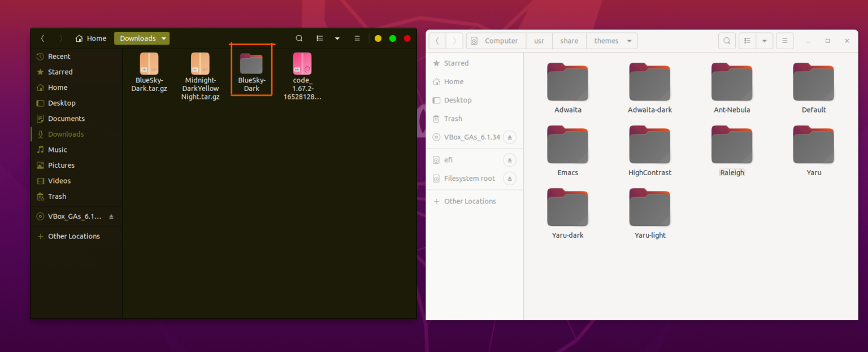The width and height of the screenshot is (868, 352).
Task: Open the Downloads path bar dropdown
Action: tap(164, 38)
